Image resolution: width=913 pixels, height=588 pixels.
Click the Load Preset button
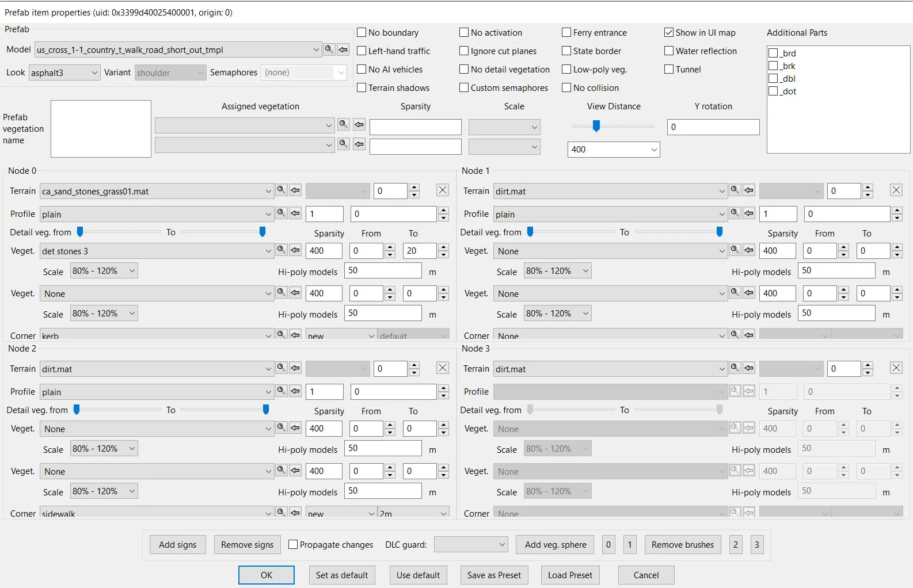[570, 575]
